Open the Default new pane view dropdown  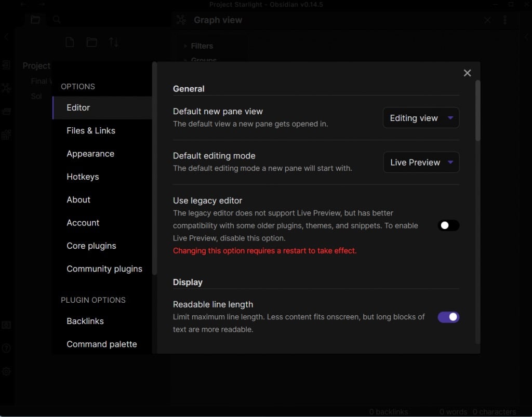tap(421, 118)
